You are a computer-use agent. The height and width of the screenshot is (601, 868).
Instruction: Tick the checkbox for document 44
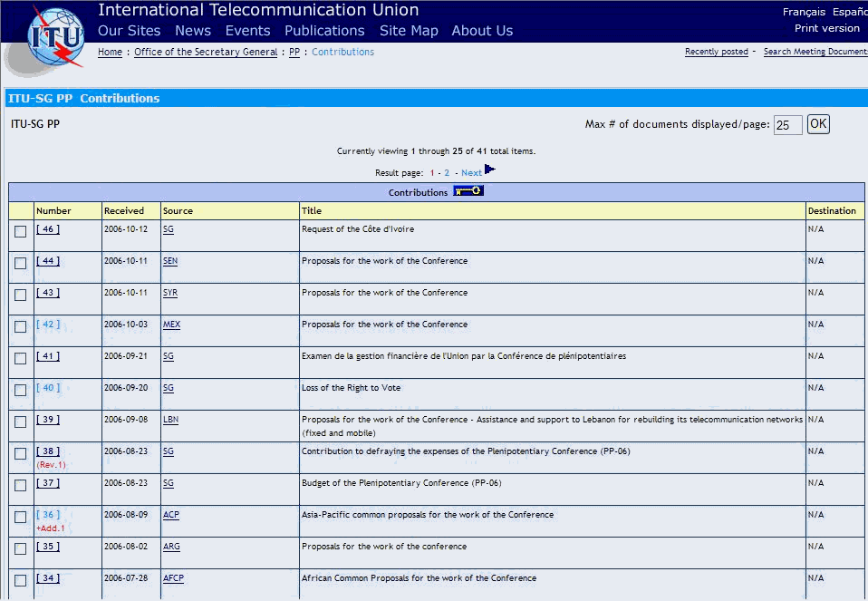click(21, 263)
